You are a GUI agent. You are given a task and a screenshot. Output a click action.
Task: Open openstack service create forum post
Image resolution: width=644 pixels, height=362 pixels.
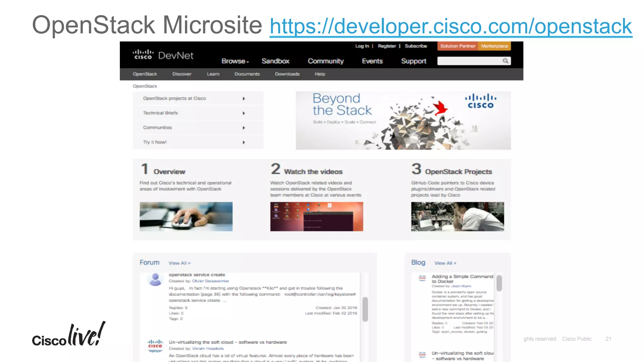[x=197, y=275]
